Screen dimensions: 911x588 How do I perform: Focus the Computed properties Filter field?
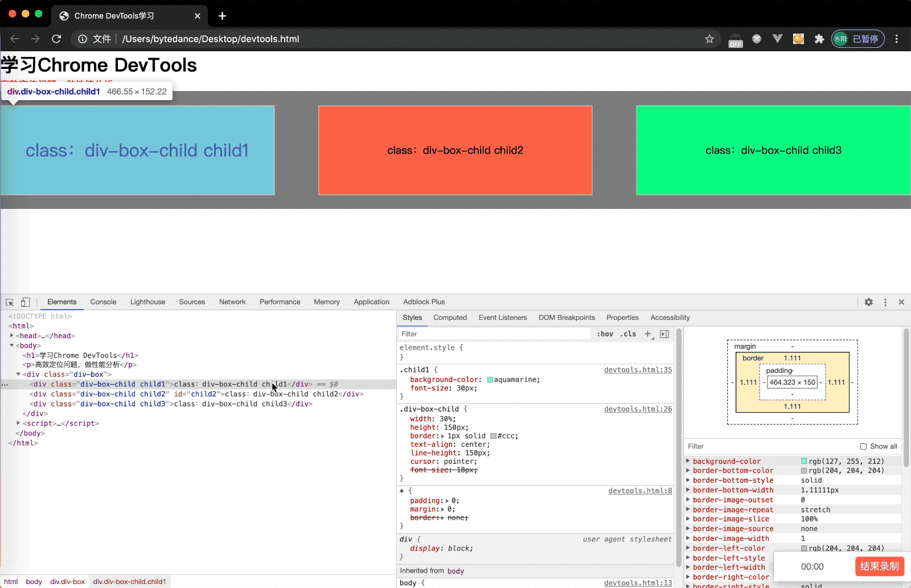tap(772, 446)
